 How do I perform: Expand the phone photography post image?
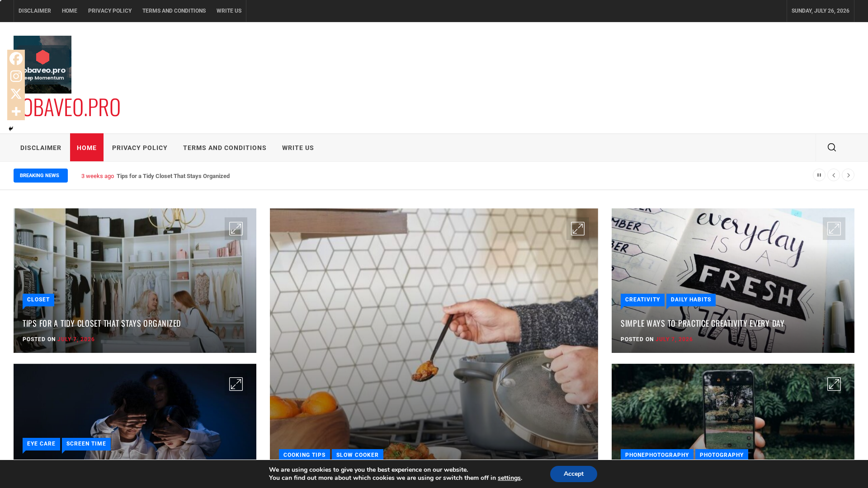(834, 384)
